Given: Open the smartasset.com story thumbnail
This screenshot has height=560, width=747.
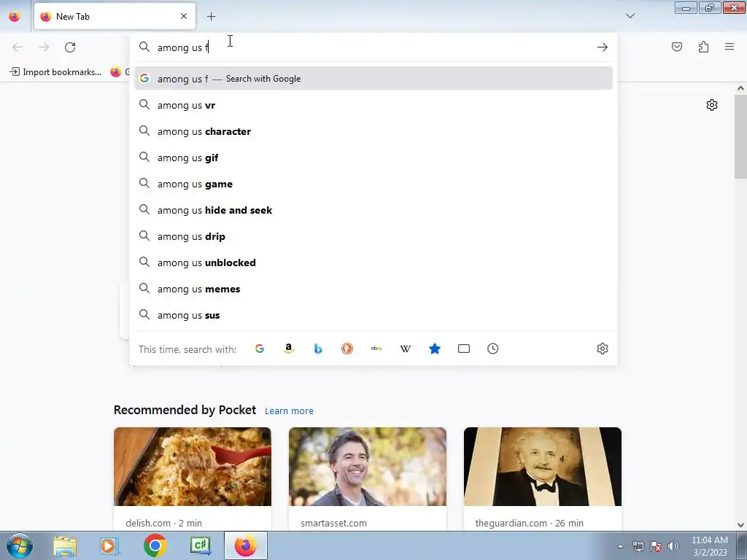Looking at the screenshot, I should pos(368,466).
